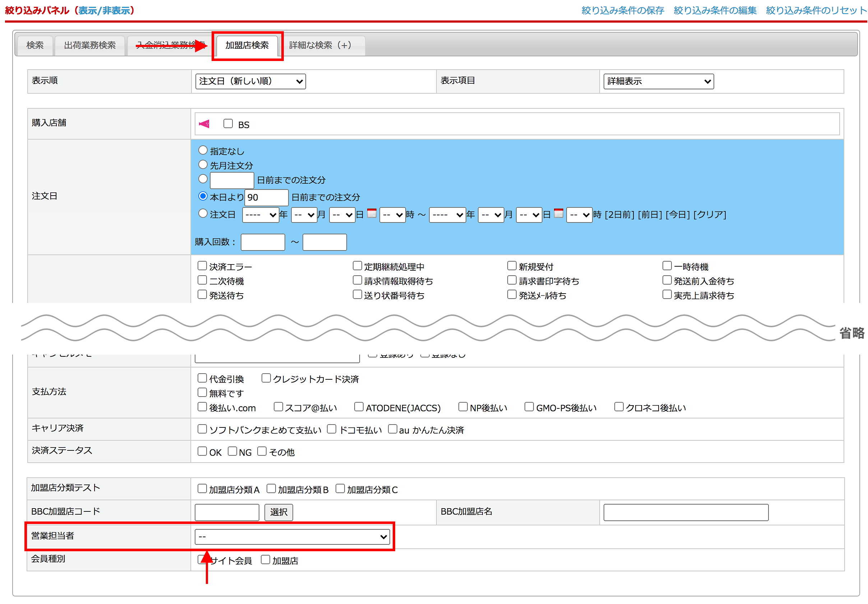Screen dimensions: 868x604
Task: Click the 絞り込み条件の保存 link
Action: click(623, 10)
